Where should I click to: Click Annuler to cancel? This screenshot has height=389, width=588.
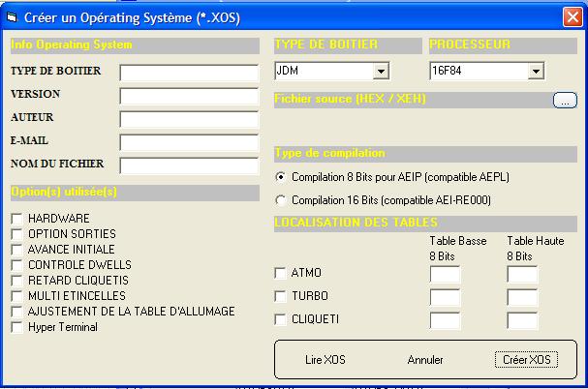tap(425, 360)
